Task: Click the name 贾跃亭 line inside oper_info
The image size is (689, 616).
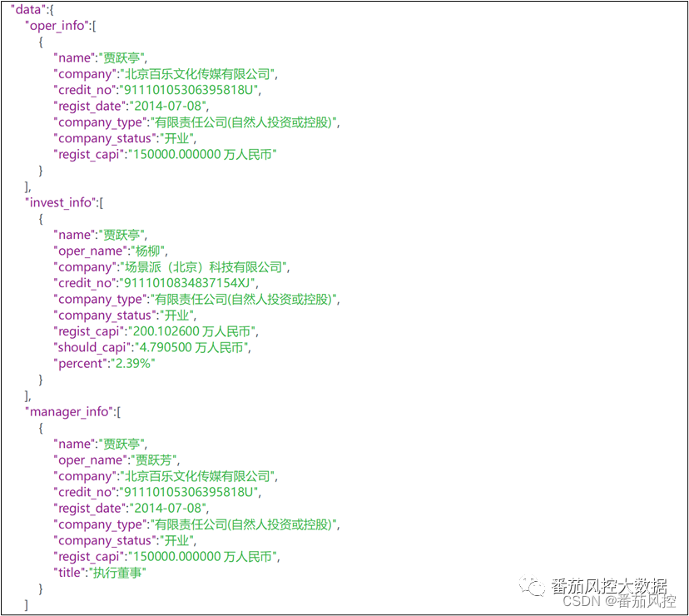Action: (100, 58)
